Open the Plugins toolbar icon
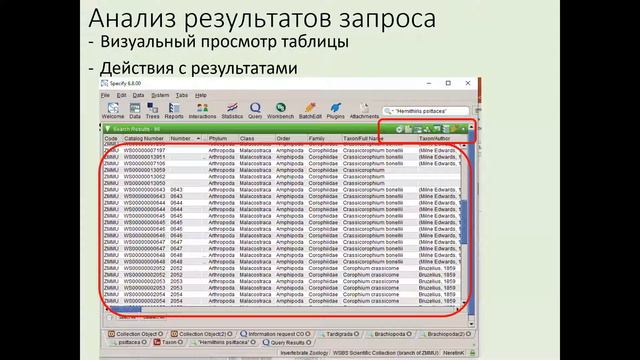This screenshot has height=360, width=640. pos(336,111)
